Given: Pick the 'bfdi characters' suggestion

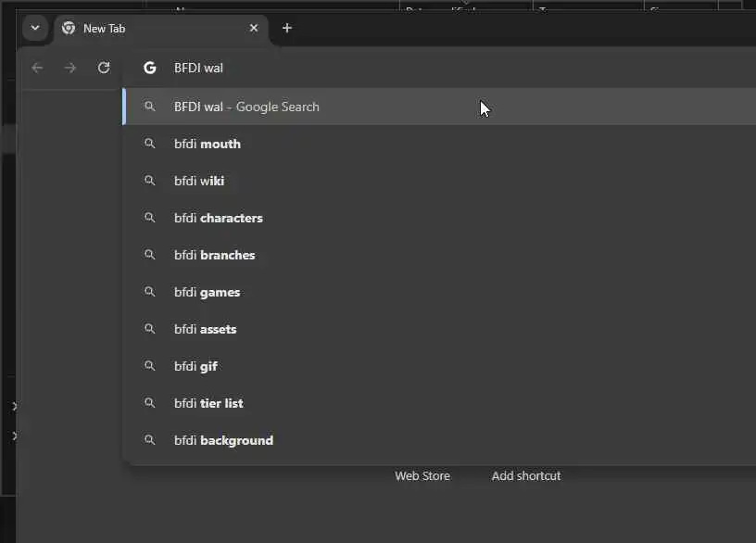Looking at the screenshot, I should [x=219, y=218].
